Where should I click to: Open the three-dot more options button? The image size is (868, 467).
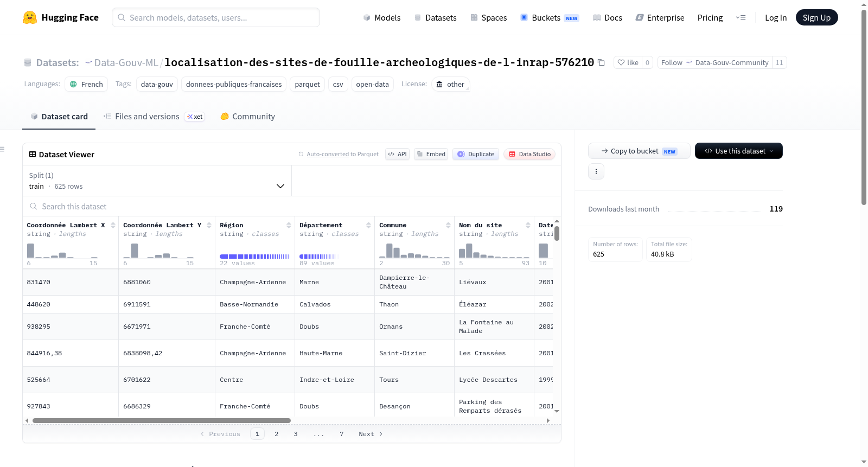click(x=596, y=171)
